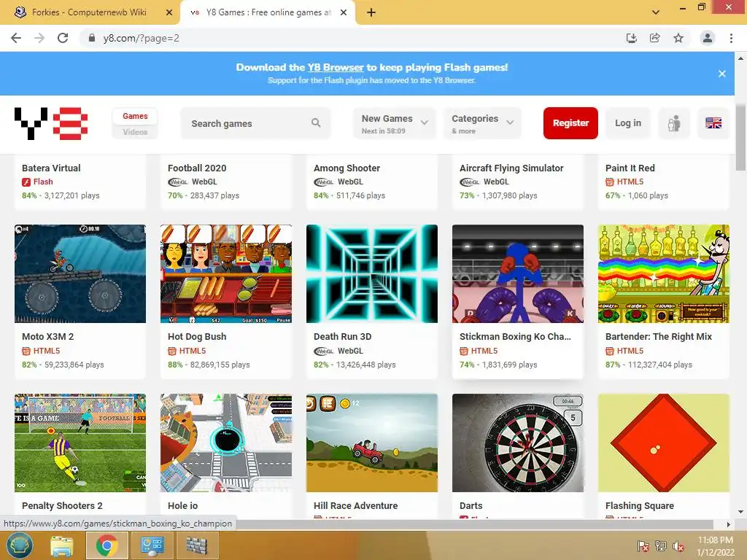
Task: Open the language flag selector
Action: 713,123
